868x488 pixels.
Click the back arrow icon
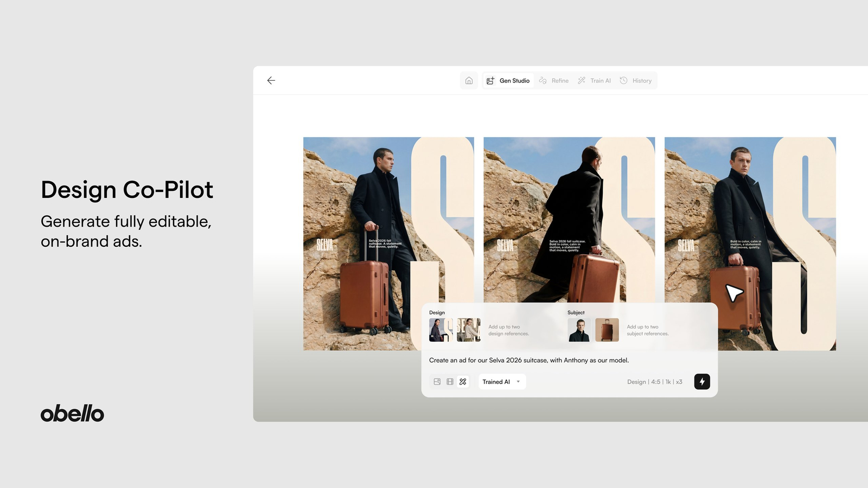click(271, 80)
